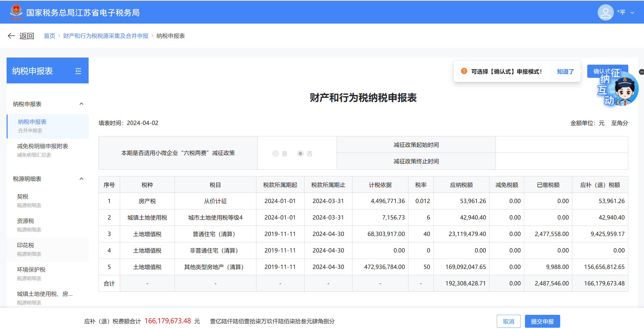Viewport: 644px width, 329px height.
Task: Collapse the 纳税申报表 sidebar section
Action: coord(81,104)
